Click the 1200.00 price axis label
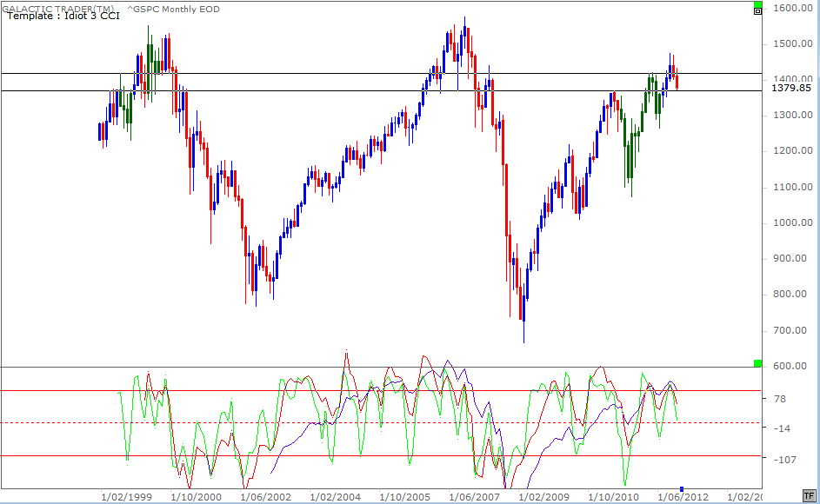The image size is (820, 504). coord(793,150)
